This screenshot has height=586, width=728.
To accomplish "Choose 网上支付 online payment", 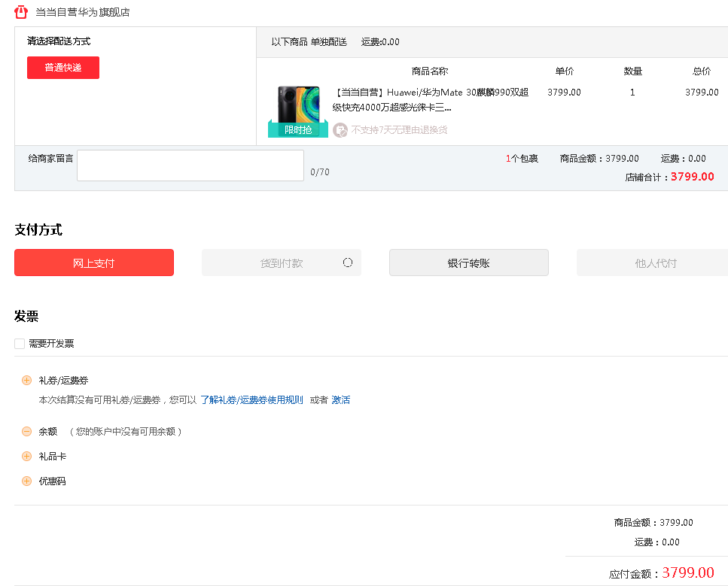I will (94, 263).
